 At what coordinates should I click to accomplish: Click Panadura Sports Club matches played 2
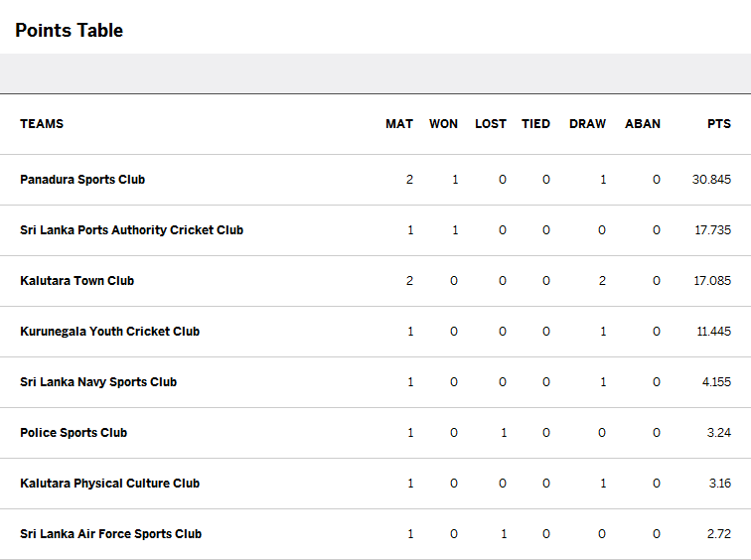pyautogui.click(x=409, y=180)
